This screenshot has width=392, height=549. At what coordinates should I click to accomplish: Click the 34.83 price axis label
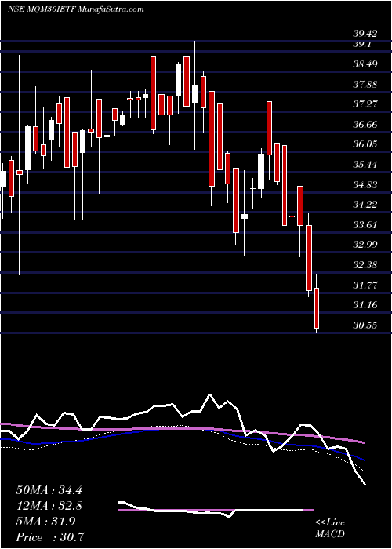click(x=365, y=184)
